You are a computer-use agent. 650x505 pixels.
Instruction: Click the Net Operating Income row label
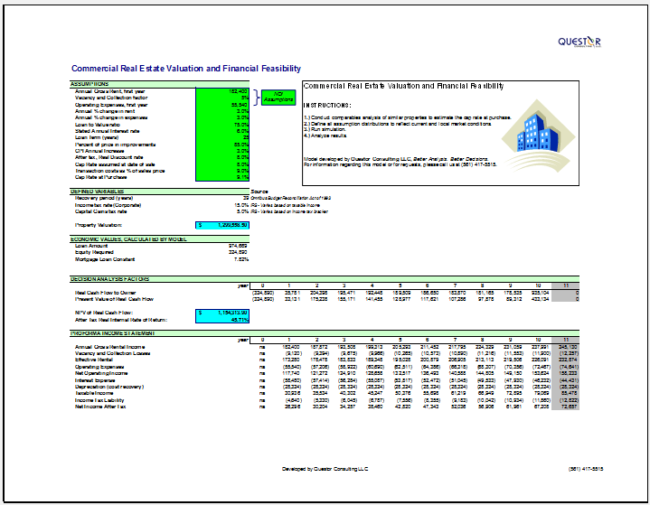(101, 373)
